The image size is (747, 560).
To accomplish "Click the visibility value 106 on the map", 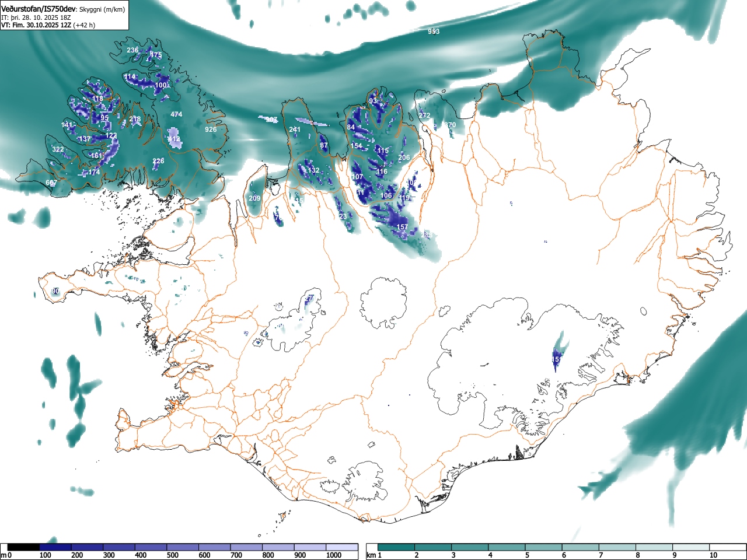I will (386, 195).
